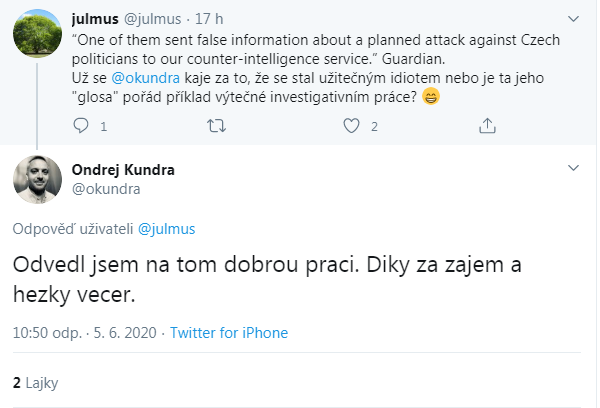Click the @okundra handle under the name
The width and height of the screenshot is (600, 408).
click(106, 189)
